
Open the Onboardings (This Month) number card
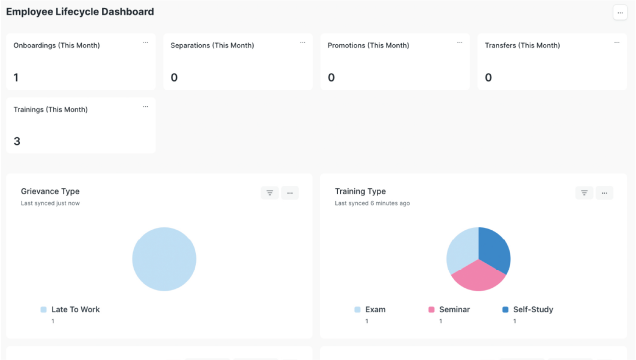pyautogui.click(x=81, y=62)
